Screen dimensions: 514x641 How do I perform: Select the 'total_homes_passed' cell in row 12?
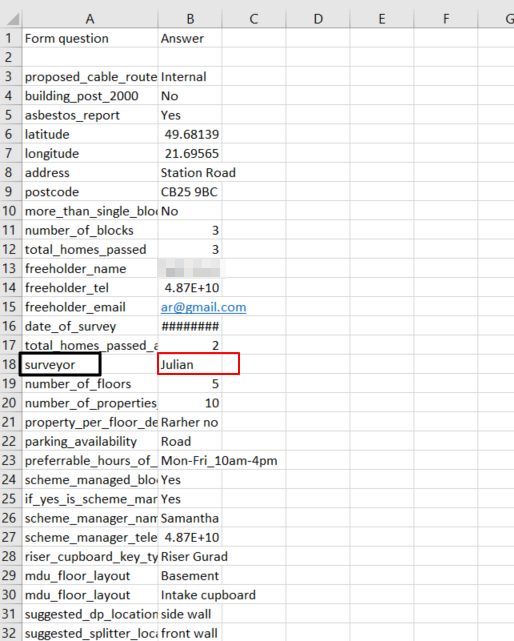coord(90,249)
